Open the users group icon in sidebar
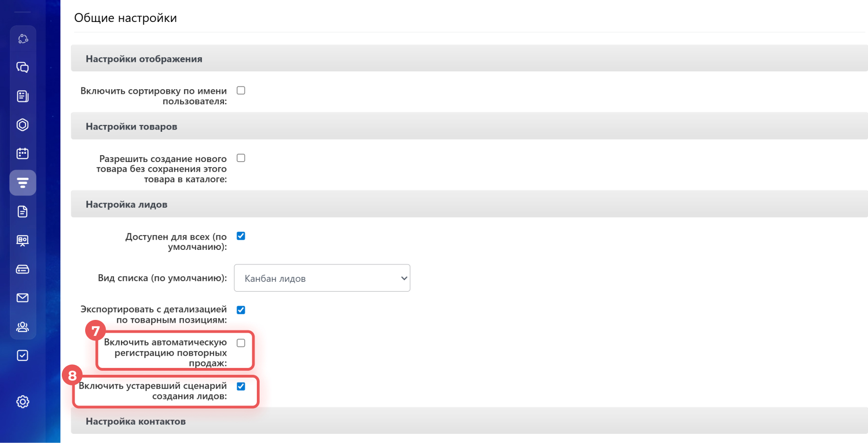868x443 pixels. click(22, 327)
